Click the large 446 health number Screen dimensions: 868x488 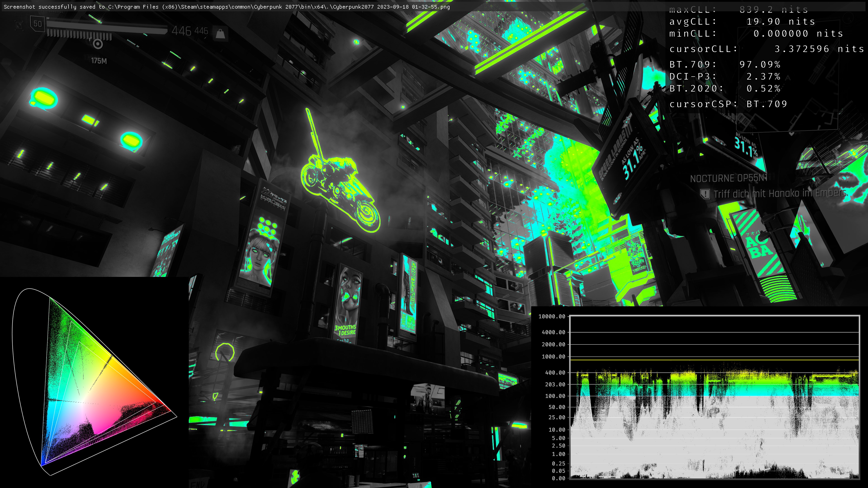pos(181,31)
